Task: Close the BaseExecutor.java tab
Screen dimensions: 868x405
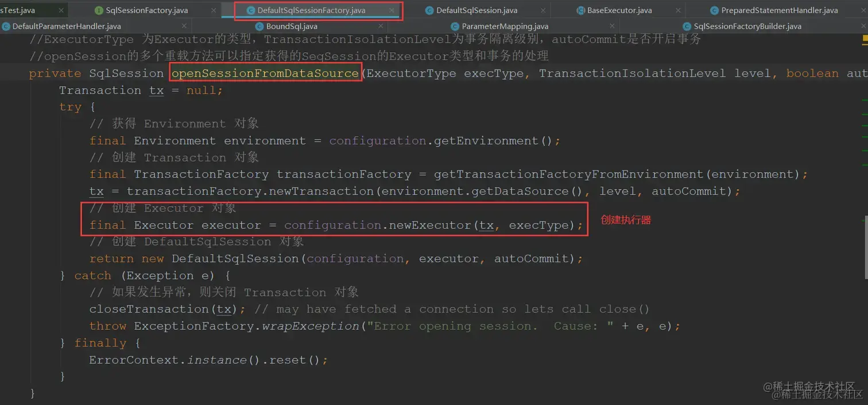Action: 679,10
